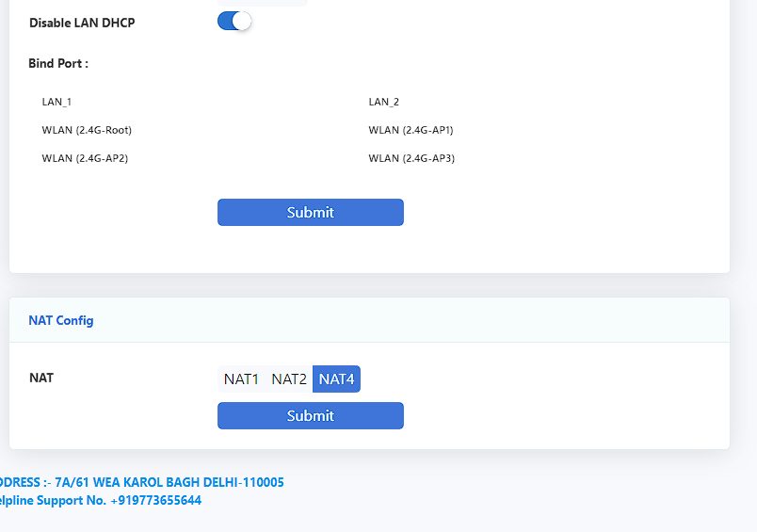Select WLAN (2.4G-Root) bind port
Screen dimensions: 757x532
[x=87, y=130]
